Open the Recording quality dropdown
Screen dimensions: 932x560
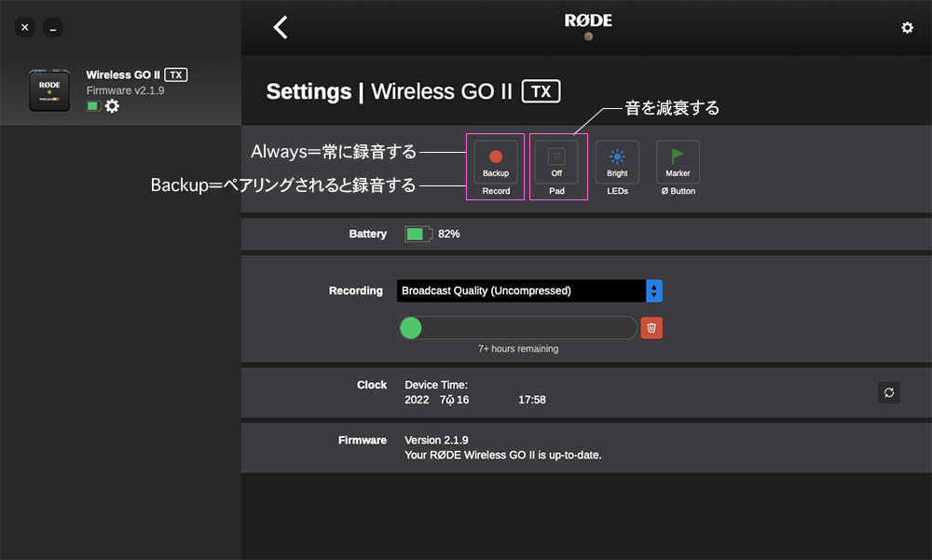[x=529, y=291]
